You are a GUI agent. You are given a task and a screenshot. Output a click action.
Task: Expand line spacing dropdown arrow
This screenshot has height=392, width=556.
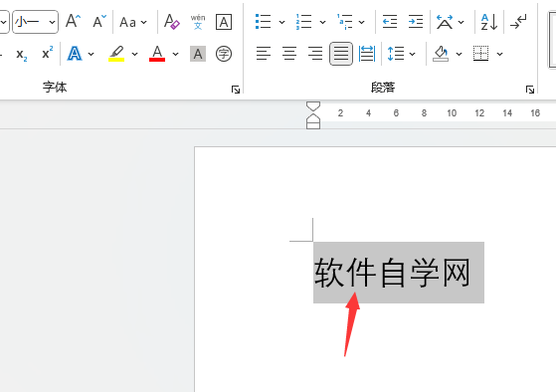(413, 54)
